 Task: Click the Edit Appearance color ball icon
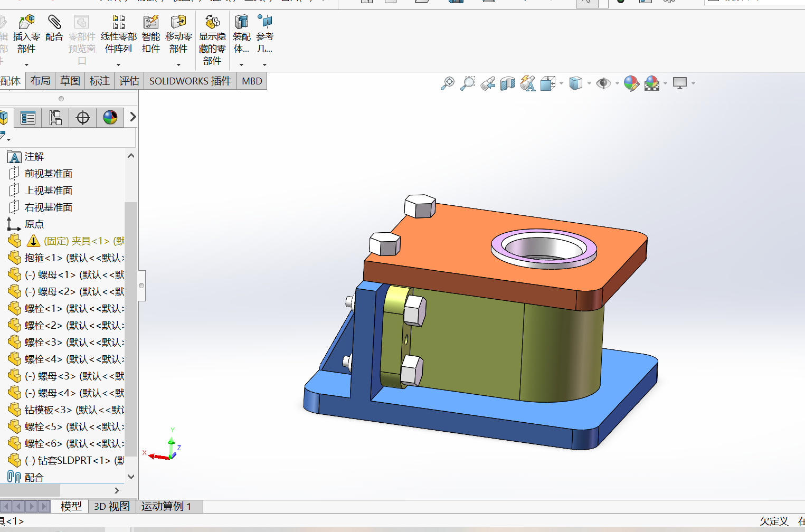[631, 83]
